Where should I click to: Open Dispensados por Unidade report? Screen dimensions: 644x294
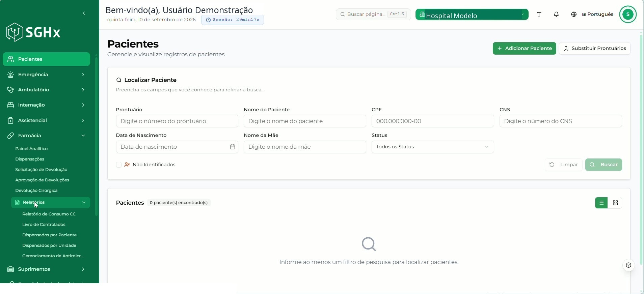pos(49,245)
